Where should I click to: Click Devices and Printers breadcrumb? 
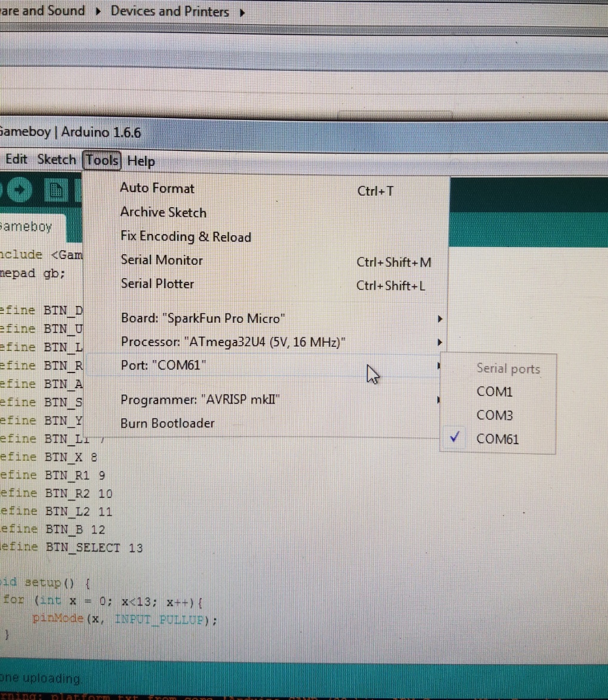coord(169,11)
